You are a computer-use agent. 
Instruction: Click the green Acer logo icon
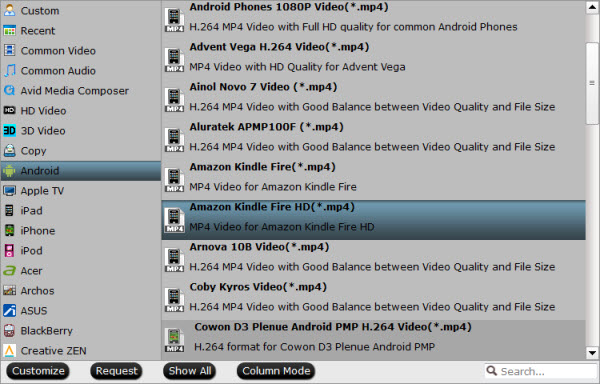tap(9, 270)
